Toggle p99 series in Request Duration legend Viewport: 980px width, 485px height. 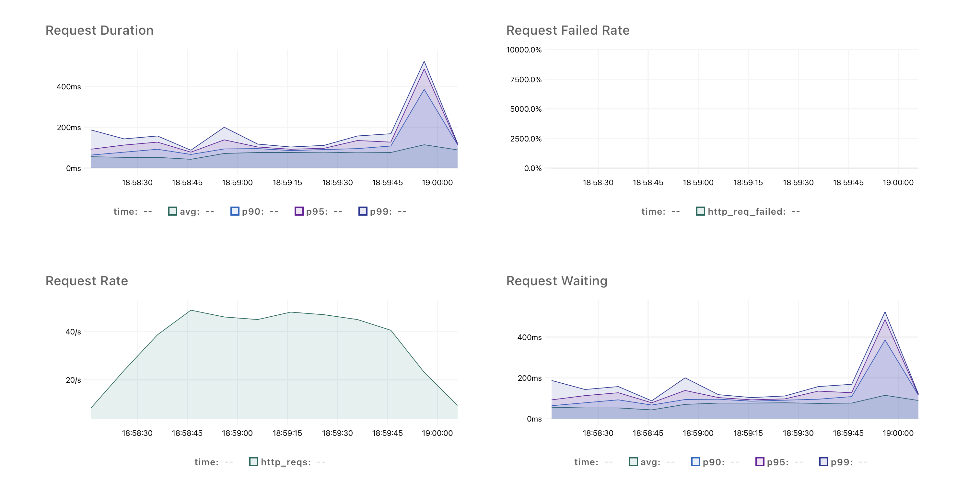click(x=363, y=211)
